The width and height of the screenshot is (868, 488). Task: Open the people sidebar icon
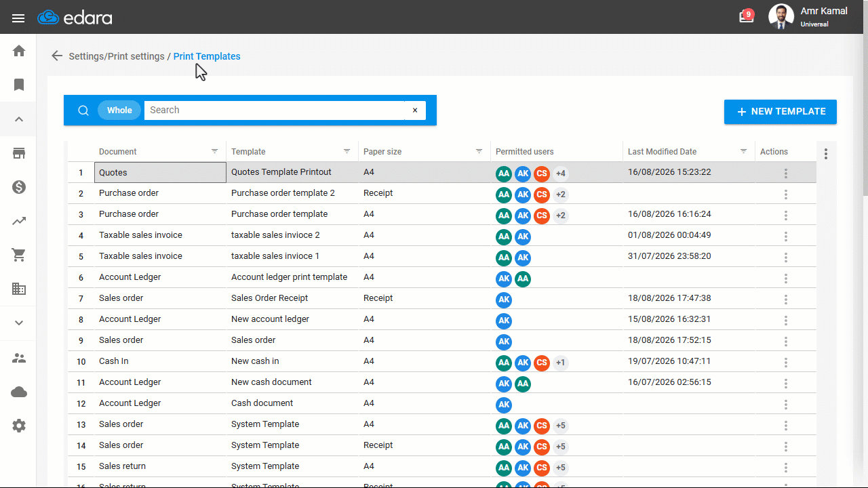coord(19,358)
